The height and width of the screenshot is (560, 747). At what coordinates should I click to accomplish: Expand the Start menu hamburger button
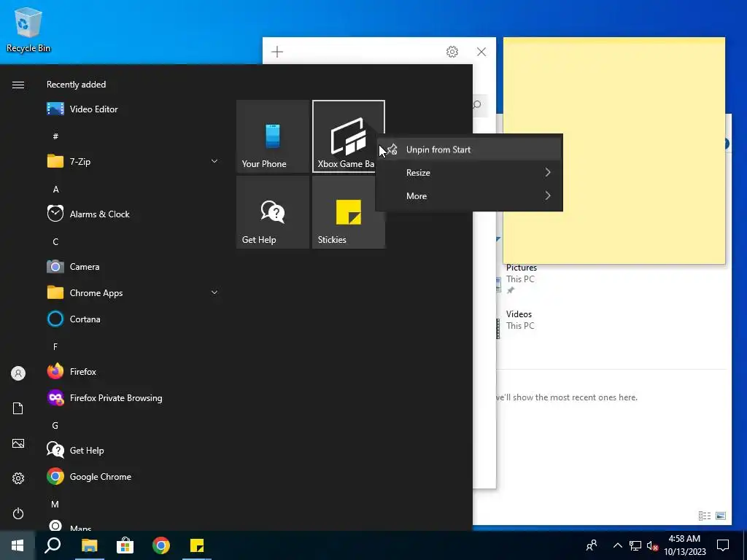18,85
